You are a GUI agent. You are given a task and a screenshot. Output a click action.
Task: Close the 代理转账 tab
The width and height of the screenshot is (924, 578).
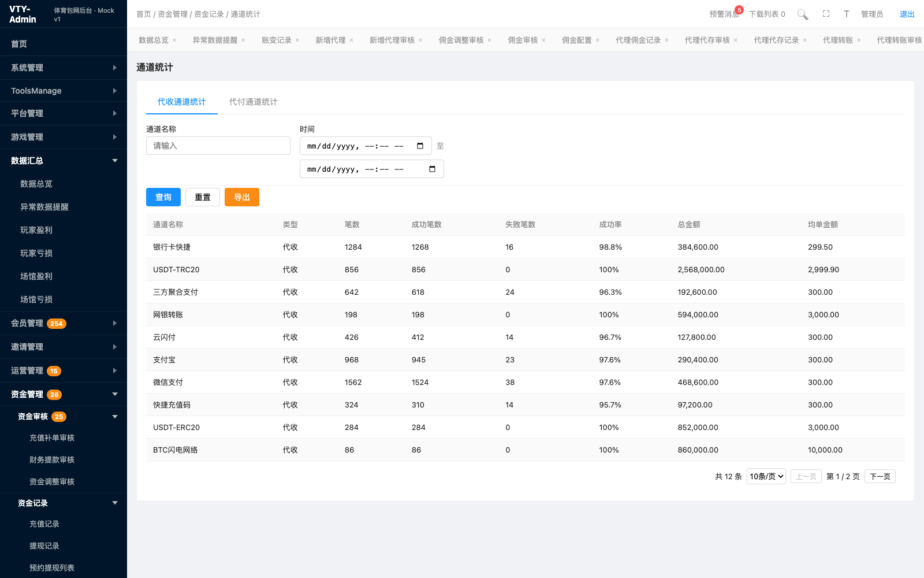coord(859,40)
